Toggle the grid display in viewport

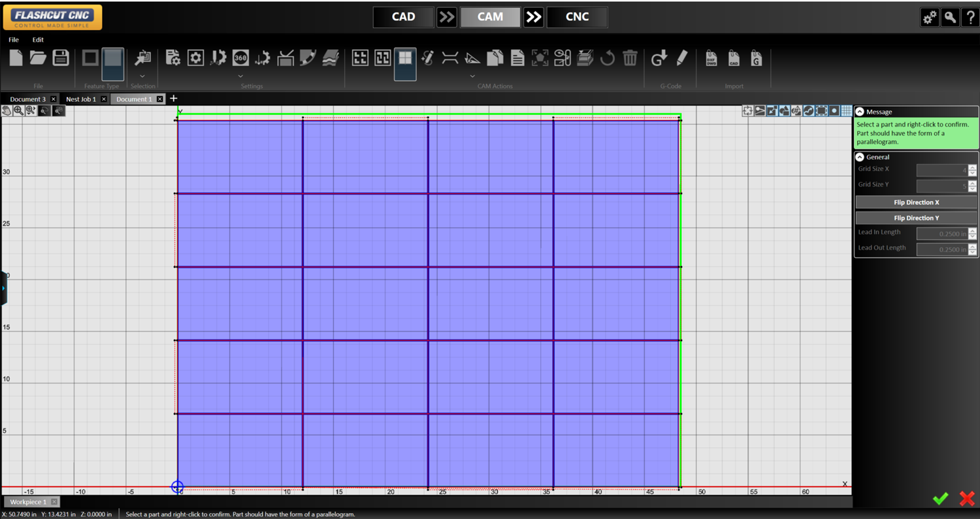(846, 111)
